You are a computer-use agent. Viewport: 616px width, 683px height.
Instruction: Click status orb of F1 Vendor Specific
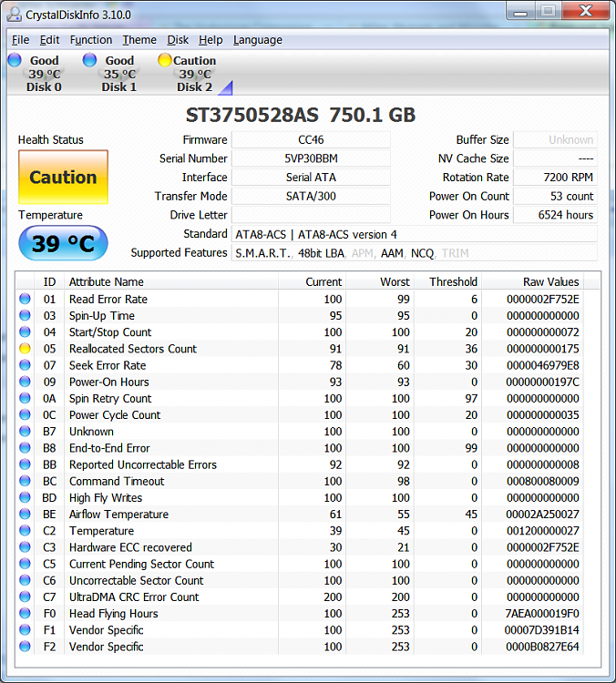[25, 630]
